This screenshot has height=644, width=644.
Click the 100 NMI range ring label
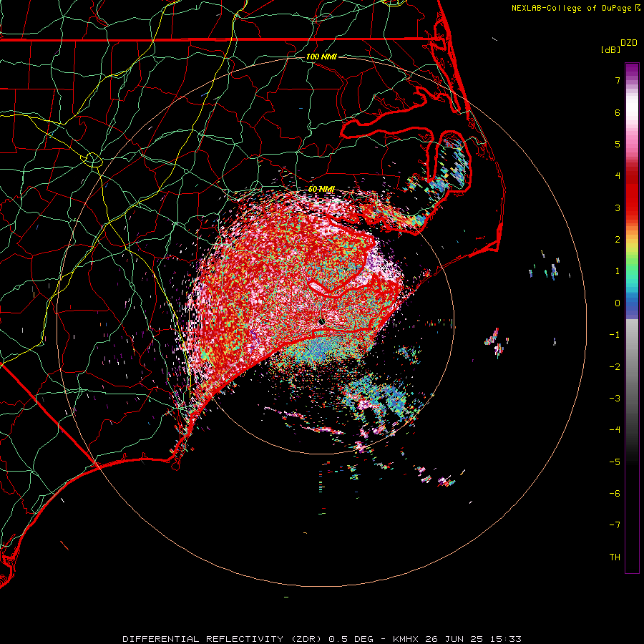tap(321, 57)
